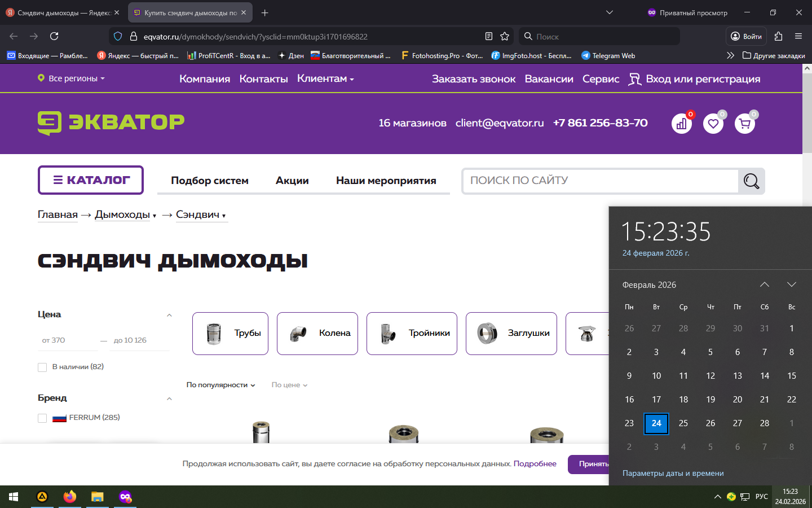Image resolution: width=812 pixels, height=508 pixels.
Task: Click the КАТАЛОГ button
Action: 91,180
